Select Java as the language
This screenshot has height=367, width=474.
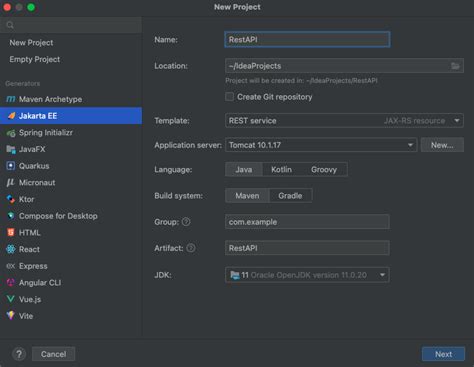point(244,169)
